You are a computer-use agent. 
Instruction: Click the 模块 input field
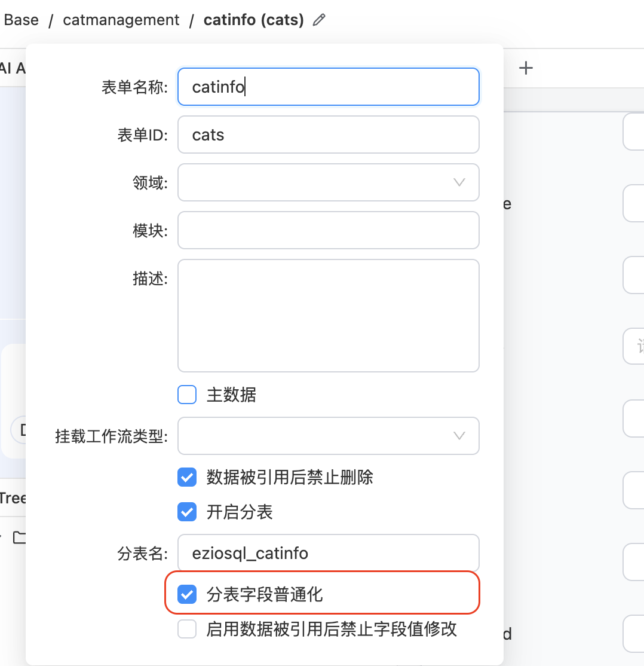tap(328, 230)
